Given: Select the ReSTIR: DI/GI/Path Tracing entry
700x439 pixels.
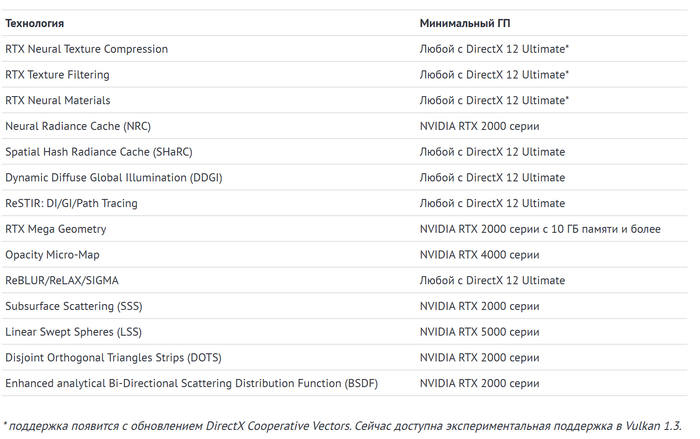Looking at the screenshot, I should (71, 203).
